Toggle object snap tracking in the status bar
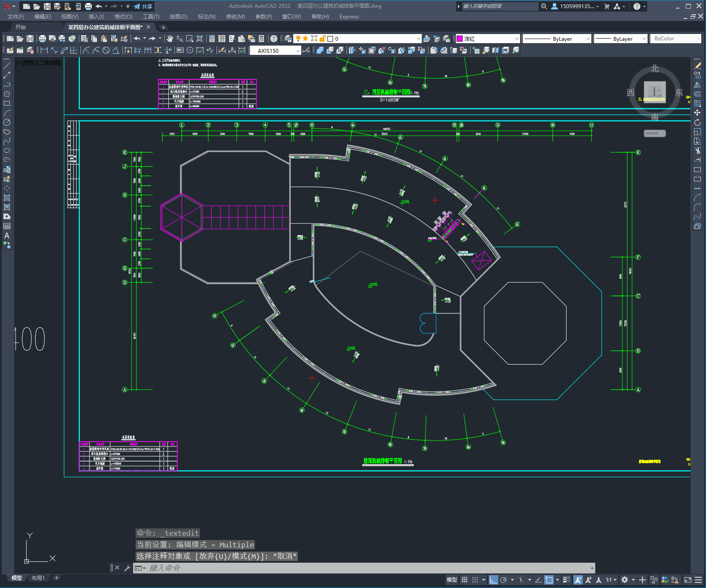Screen dimensions: 706x588 pyautogui.click(x=538, y=580)
